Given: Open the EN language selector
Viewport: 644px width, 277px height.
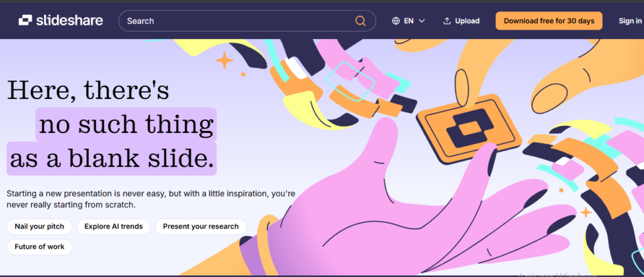Looking at the screenshot, I should (408, 21).
